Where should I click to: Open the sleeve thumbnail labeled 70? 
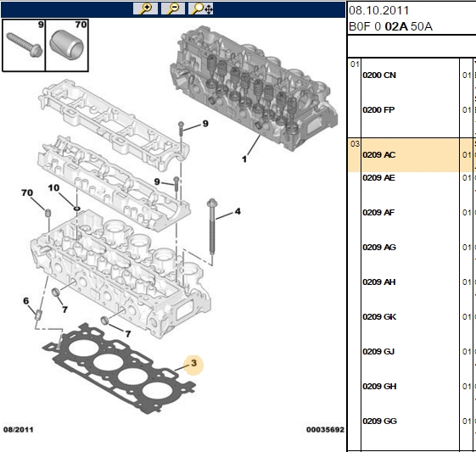(x=67, y=46)
